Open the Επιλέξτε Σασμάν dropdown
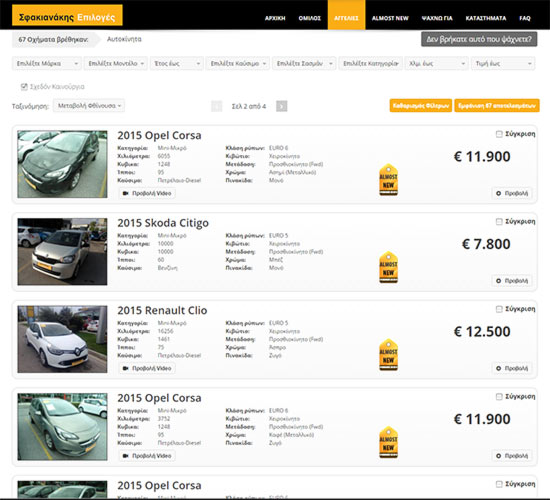 (304, 64)
